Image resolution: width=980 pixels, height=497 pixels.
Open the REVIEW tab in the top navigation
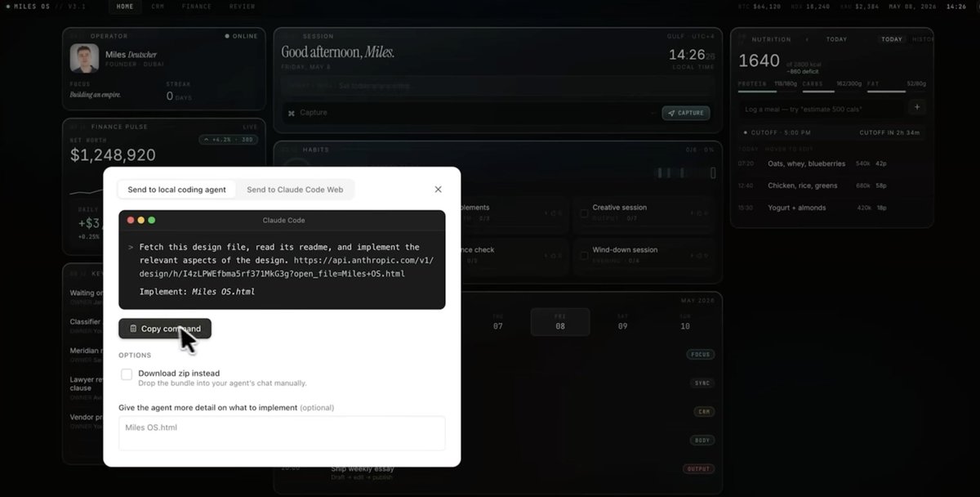point(242,7)
